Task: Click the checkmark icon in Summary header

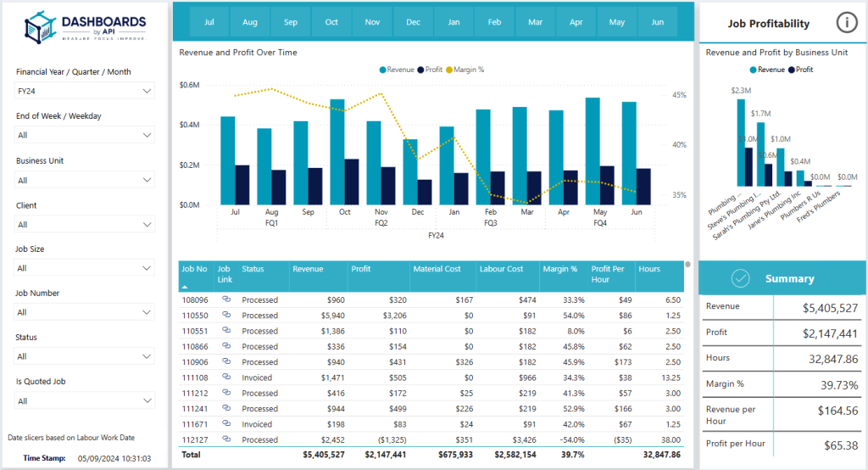Action: pos(740,278)
